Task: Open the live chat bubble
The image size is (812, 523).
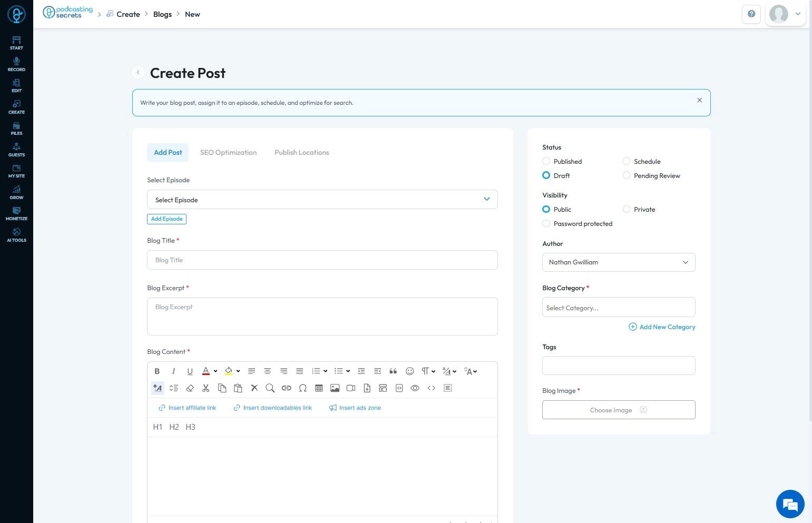Action: pos(790,504)
